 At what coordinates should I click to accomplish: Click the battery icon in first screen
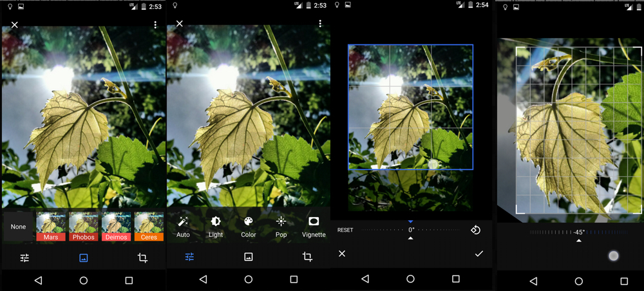click(x=144, y=6)
